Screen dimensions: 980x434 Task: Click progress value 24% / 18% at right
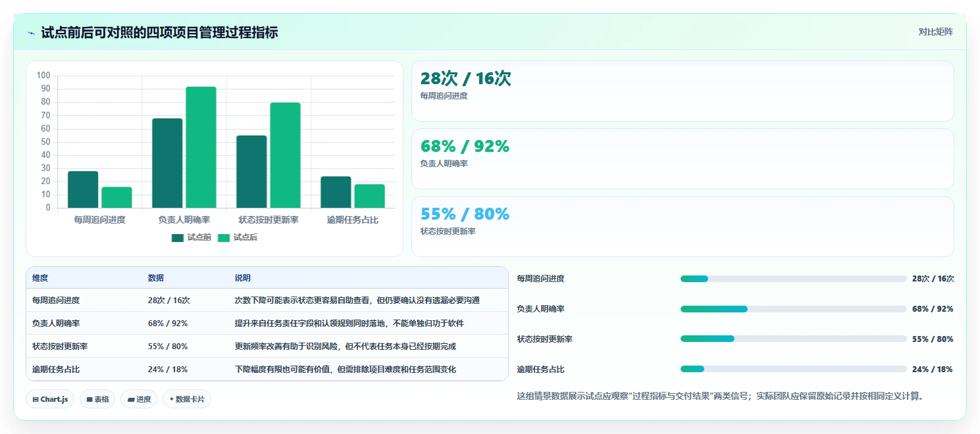pyautogui.click(x=933, y=369)
